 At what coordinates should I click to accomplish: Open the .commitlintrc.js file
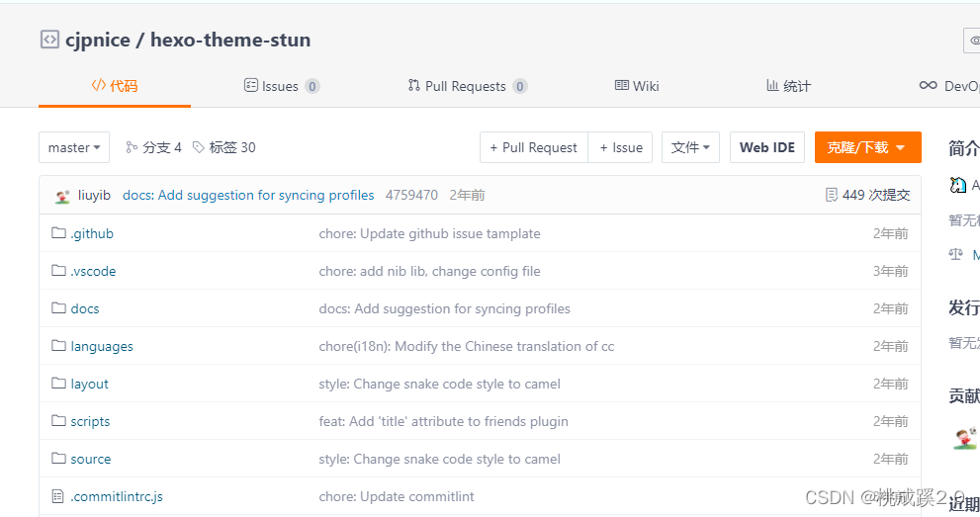[x=117, y=496]
